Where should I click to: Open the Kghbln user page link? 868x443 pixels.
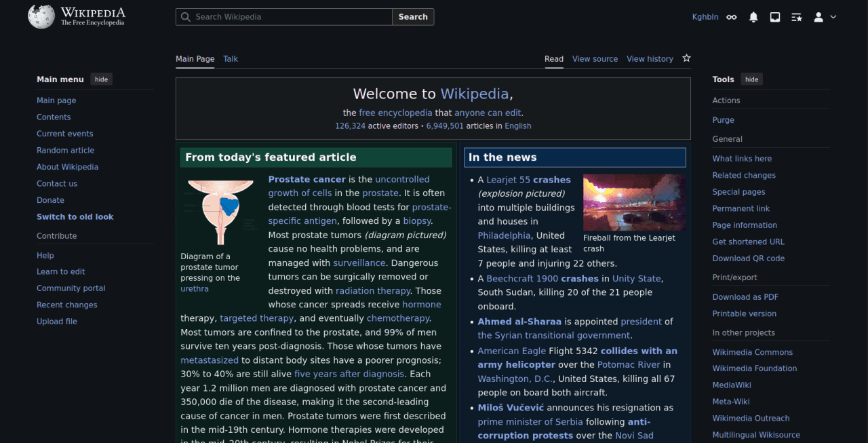pos(705,17)
